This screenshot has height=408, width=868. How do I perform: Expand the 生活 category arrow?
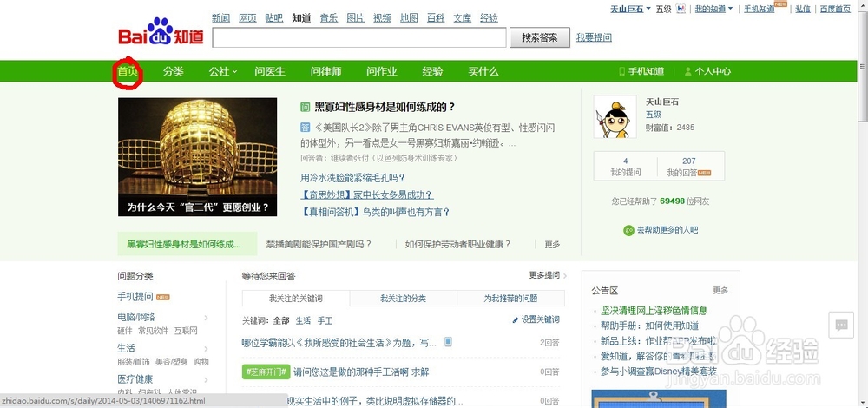click(206, 349)
